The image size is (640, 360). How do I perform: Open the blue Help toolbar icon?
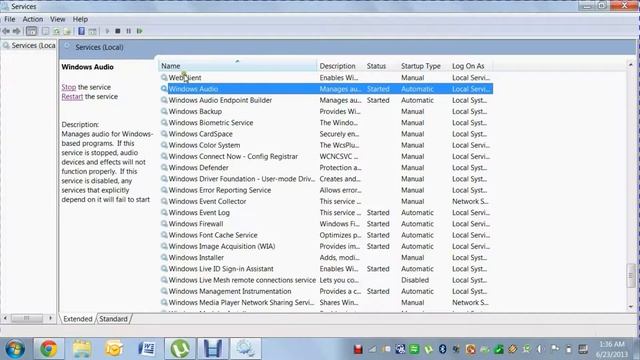[x=81, y=31]
